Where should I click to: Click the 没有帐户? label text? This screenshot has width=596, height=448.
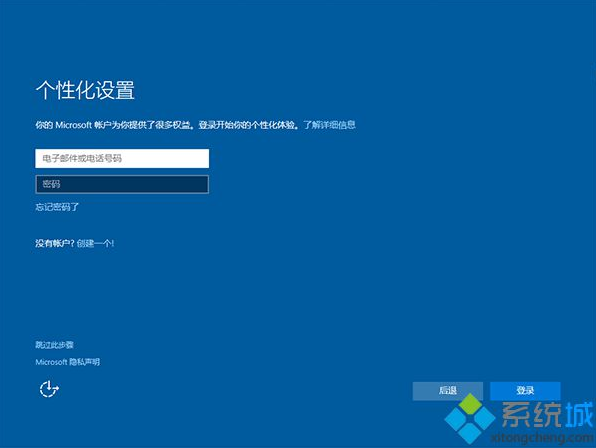55,243
